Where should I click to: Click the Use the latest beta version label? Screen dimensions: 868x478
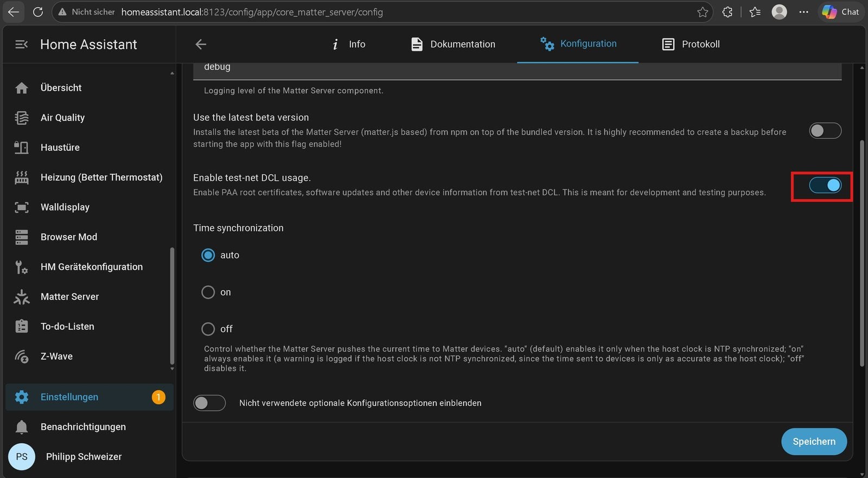[251, 118]
